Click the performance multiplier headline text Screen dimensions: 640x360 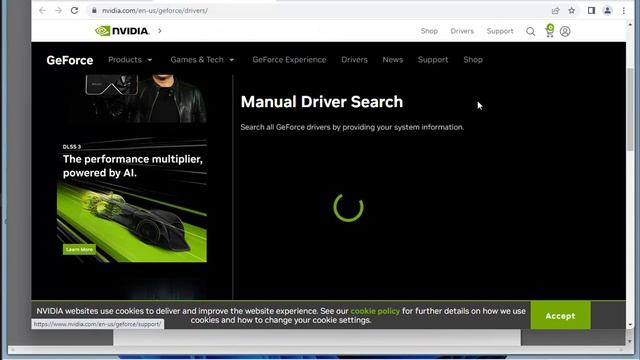coord(133,166)
